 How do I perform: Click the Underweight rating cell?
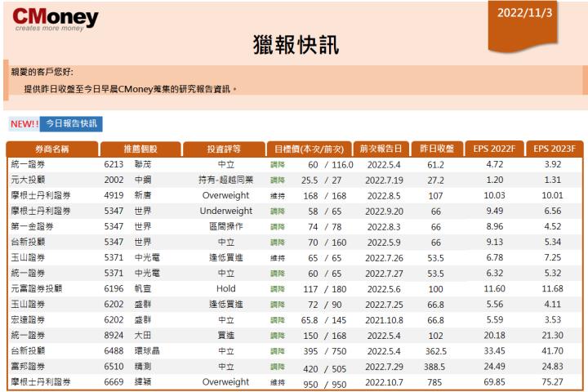click(x=225, y=211)
